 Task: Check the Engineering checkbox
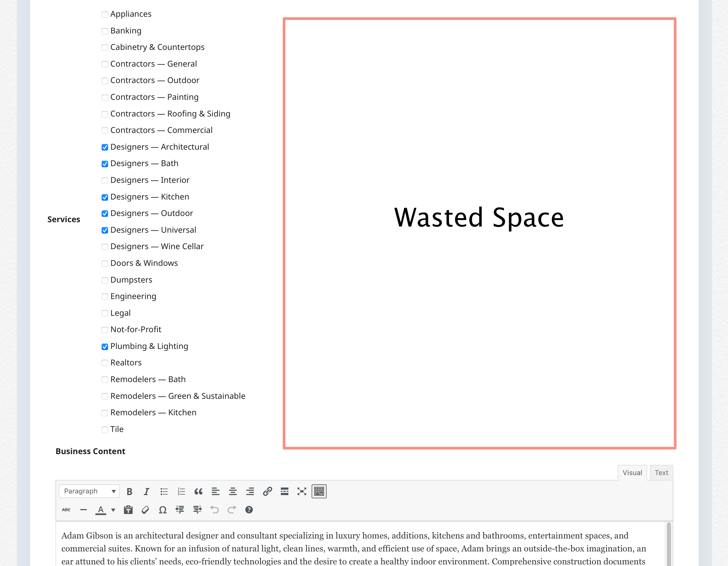click(x=105, y=297)
